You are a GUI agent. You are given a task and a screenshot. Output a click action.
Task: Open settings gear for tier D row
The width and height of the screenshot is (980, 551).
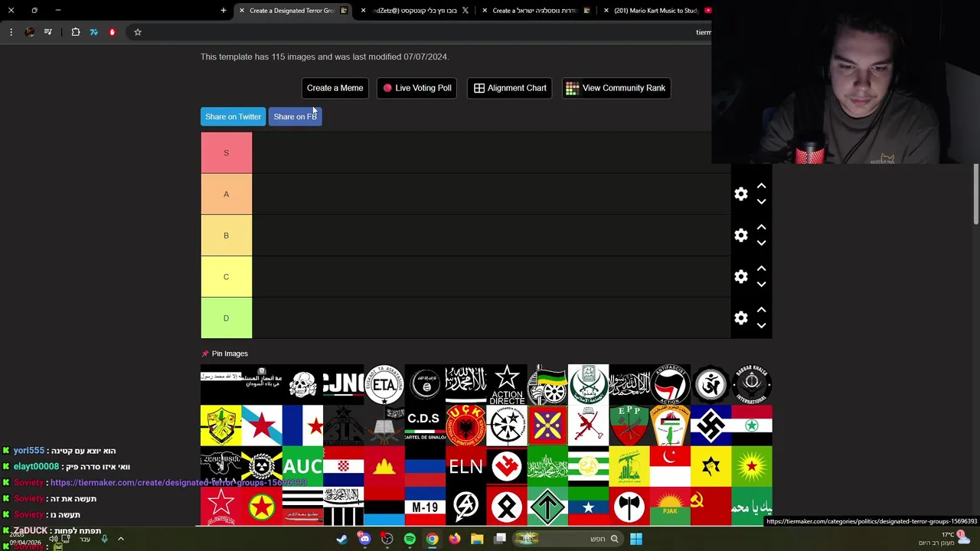click(740, 318)
